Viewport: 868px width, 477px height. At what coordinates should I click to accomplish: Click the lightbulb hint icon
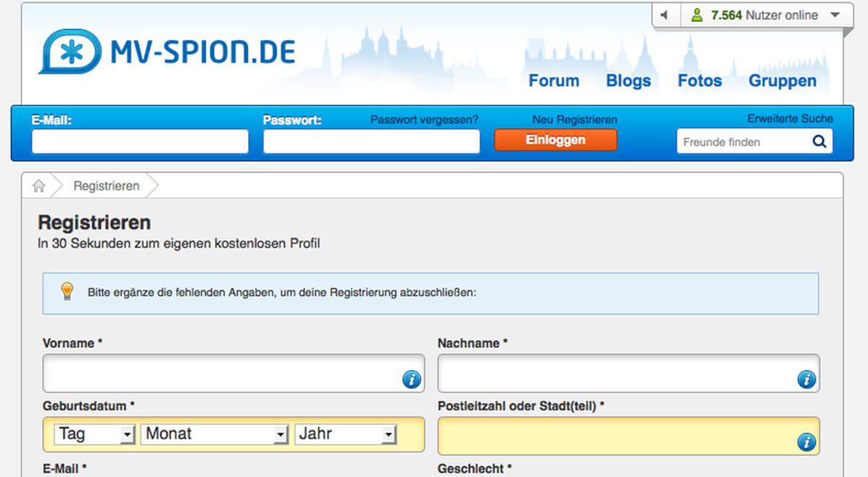pos(67,291)
